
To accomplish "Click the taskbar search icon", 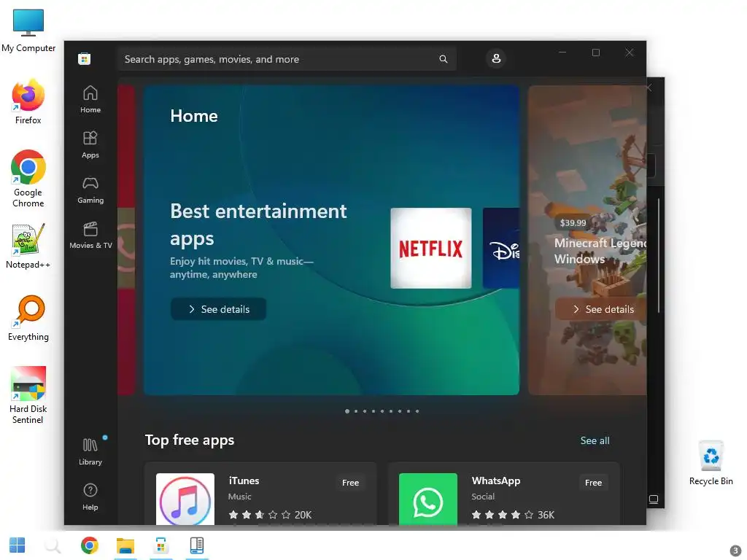I will click(x=53, y=545).
